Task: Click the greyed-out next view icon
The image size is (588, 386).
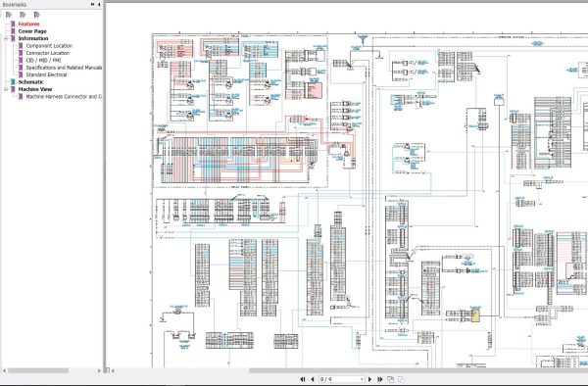Action: click(401, 379)
